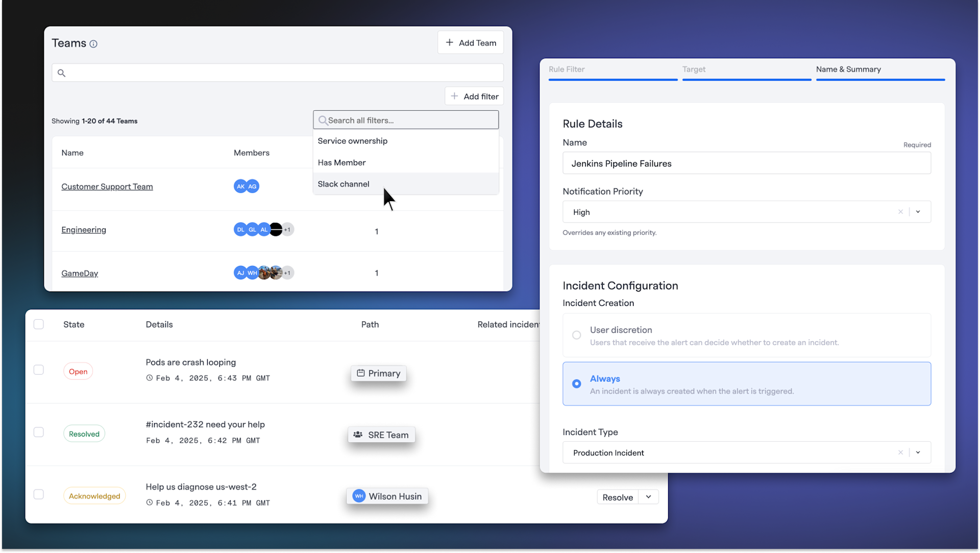Image resolution: width=980 pixels, height=553 pixels.
Task: Click the WH avatar beside Wilson Husin
Action: (359, 496)
